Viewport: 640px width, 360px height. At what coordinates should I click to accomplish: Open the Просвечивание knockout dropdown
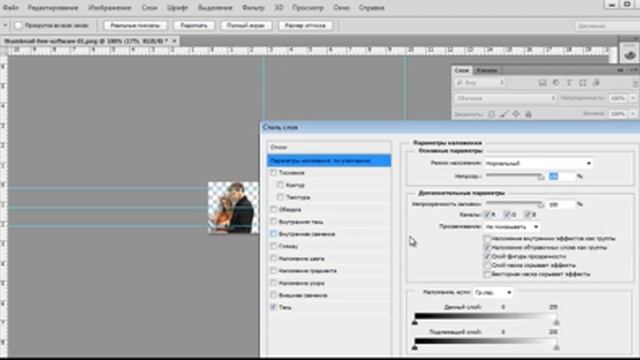point(512,227)
